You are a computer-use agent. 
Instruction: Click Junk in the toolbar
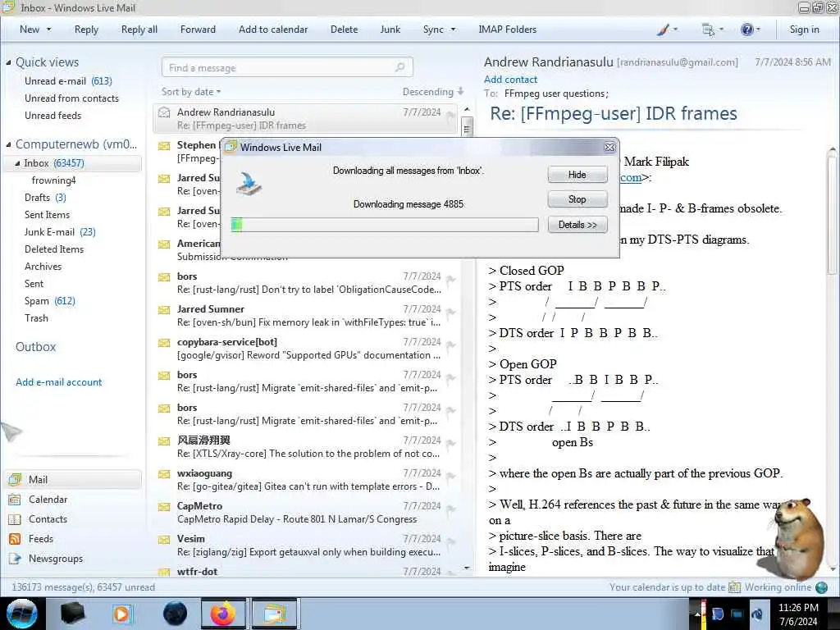[390, 30]
